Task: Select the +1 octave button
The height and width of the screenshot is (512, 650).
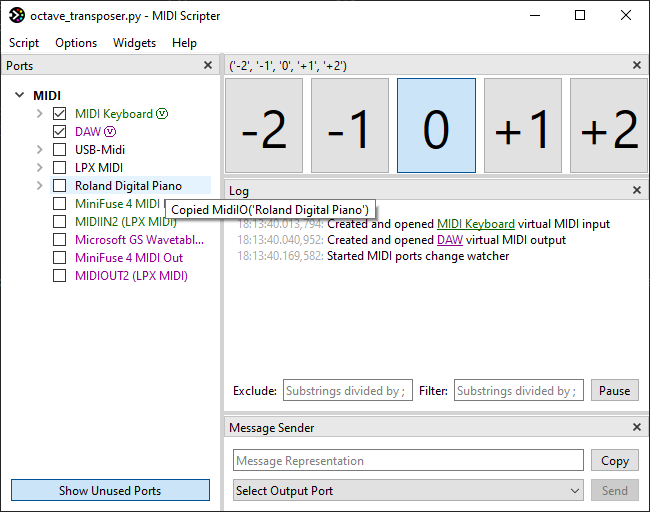Action: (x=522, y=126)
